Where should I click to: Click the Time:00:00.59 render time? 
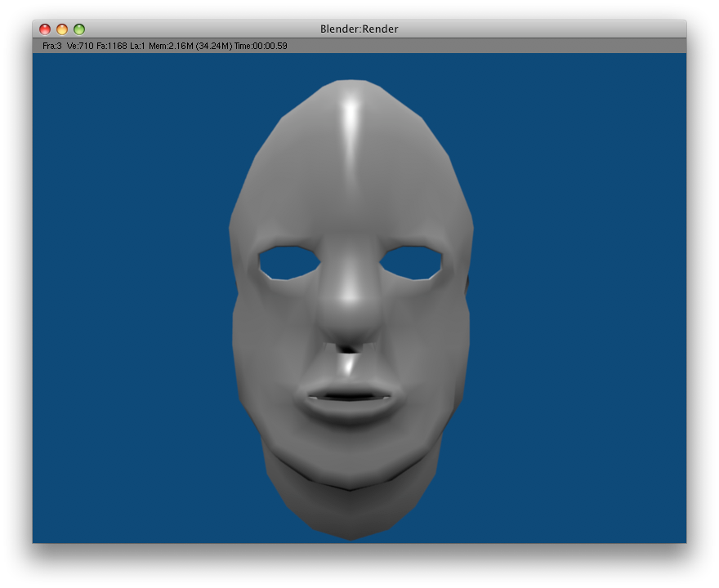coord(260,46)
